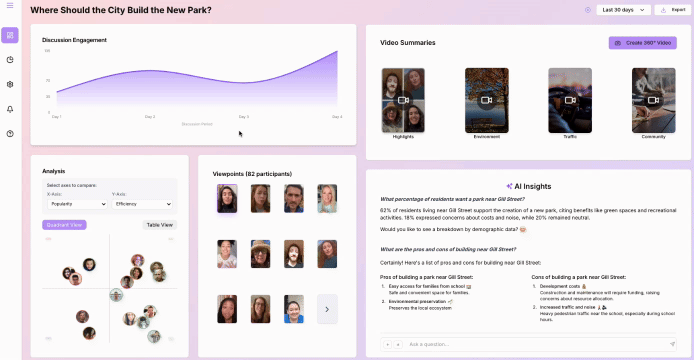
Task: Switch to Table View
Action: coord(160,225)
